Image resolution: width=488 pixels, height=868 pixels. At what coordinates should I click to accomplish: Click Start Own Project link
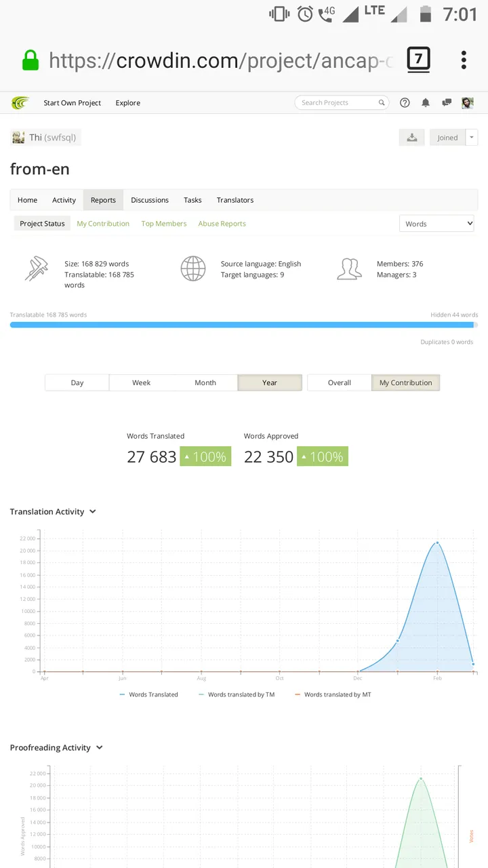(73, 103)
